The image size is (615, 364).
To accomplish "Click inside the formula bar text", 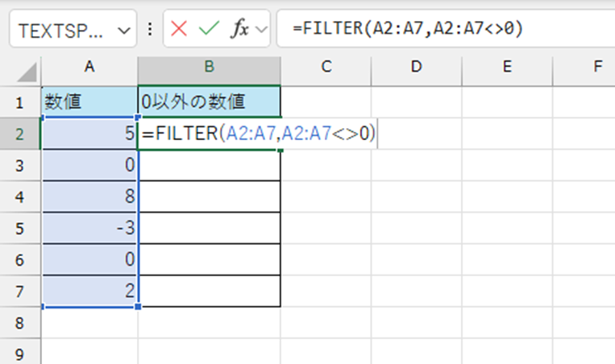I will point(443,30).
